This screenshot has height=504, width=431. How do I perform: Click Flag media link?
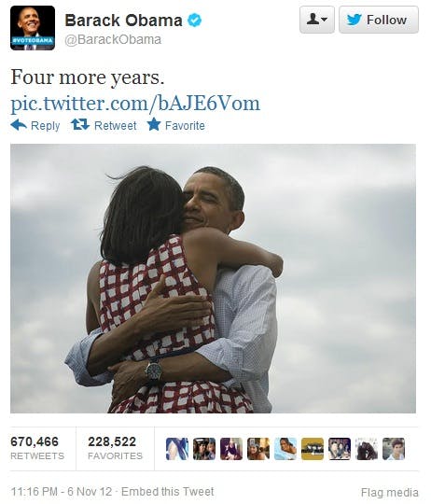[390, 492]
